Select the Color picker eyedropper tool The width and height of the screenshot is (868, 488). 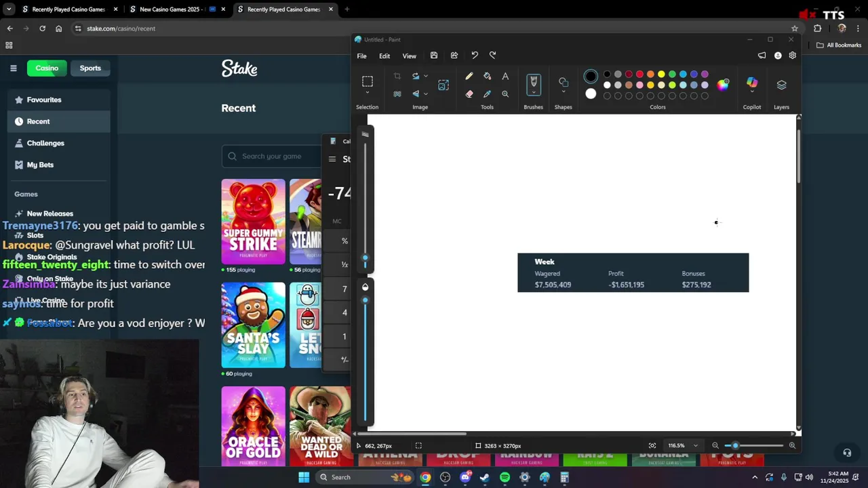(x=487, y=94)
